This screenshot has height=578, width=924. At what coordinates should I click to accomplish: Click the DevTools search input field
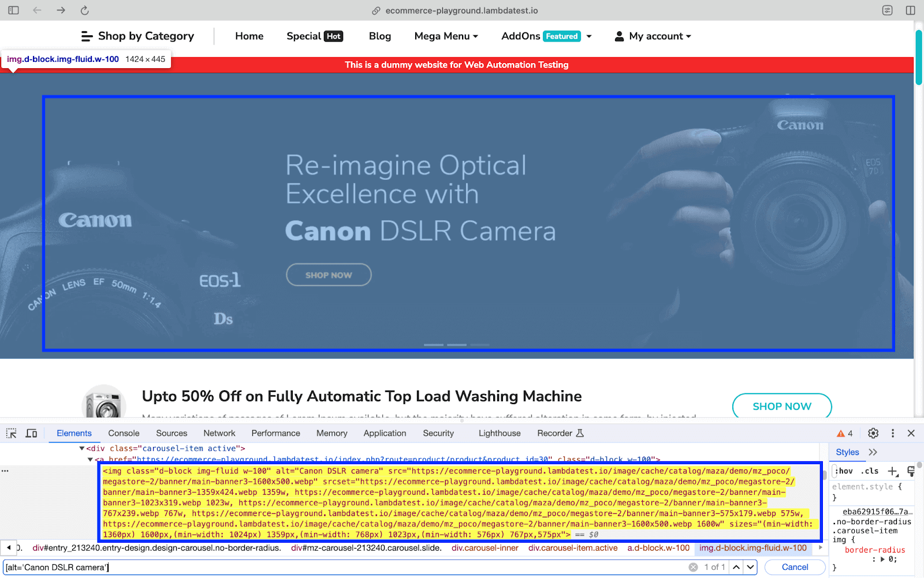346,567
